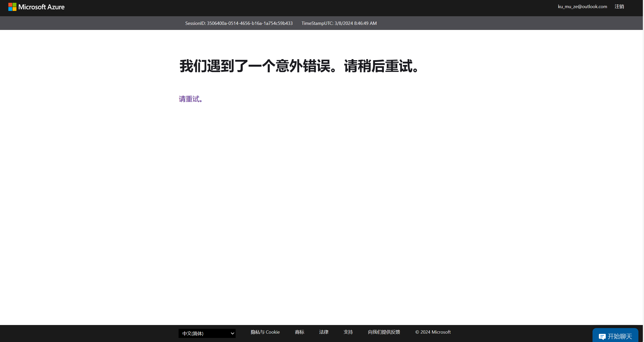Click the SessionID text in gray bar
The width and height of the screenshot is (644, 342).
[239, 23]
